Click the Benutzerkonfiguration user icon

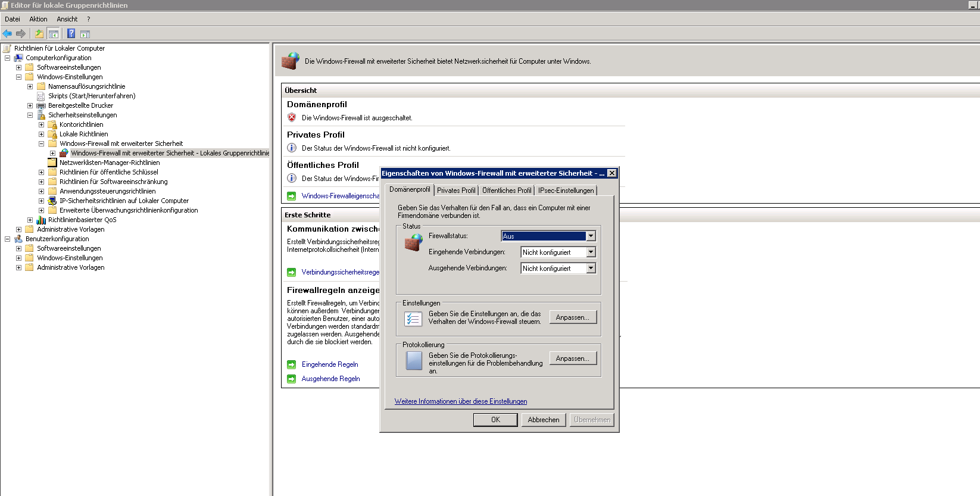18,239
